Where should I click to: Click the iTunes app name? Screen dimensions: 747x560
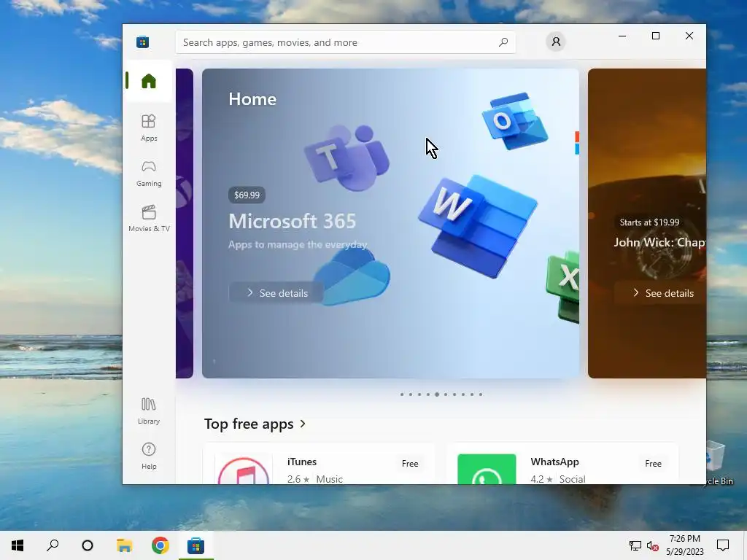pyautogui.click(x=301, y=462)
